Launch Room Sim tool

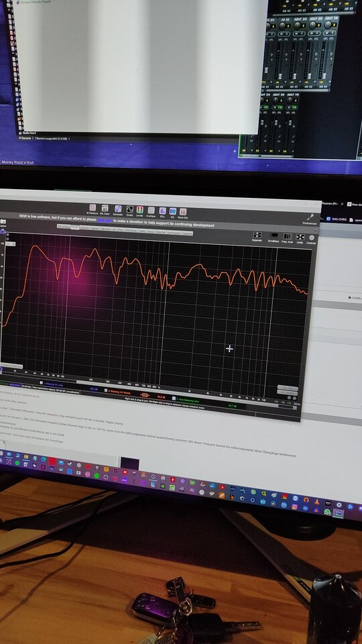click(x=183, y=213)
